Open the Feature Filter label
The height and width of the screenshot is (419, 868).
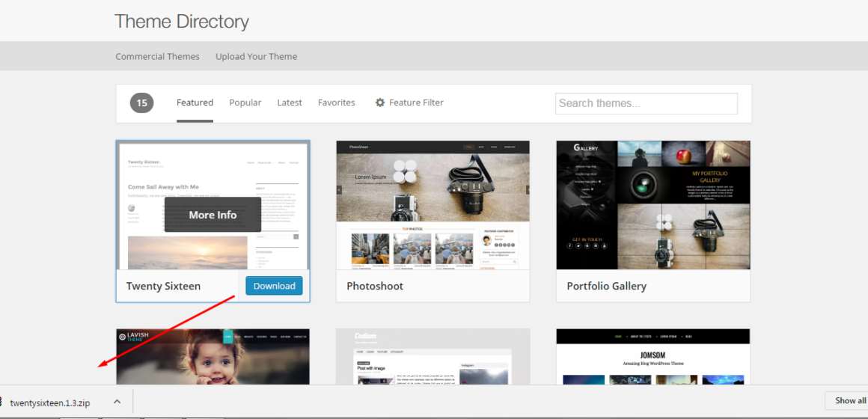(416, 103)
